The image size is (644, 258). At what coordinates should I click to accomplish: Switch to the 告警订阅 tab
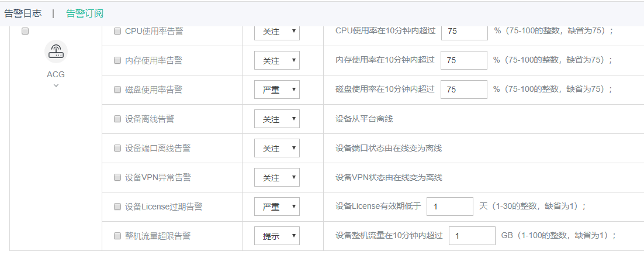pyautogui.click(x=85, y=13)
